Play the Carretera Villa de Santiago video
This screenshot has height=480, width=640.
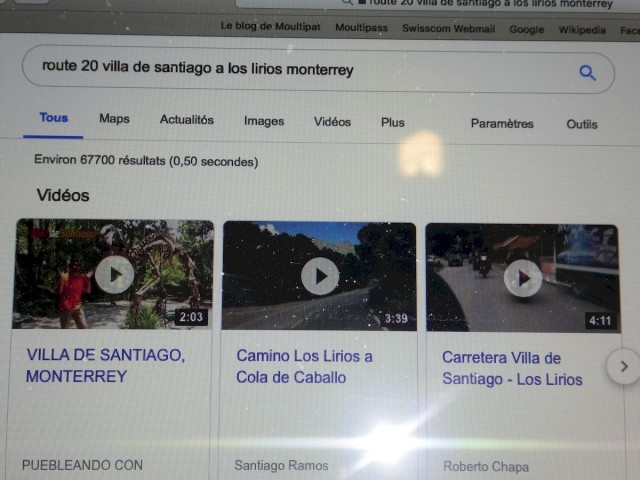point(523,278)
